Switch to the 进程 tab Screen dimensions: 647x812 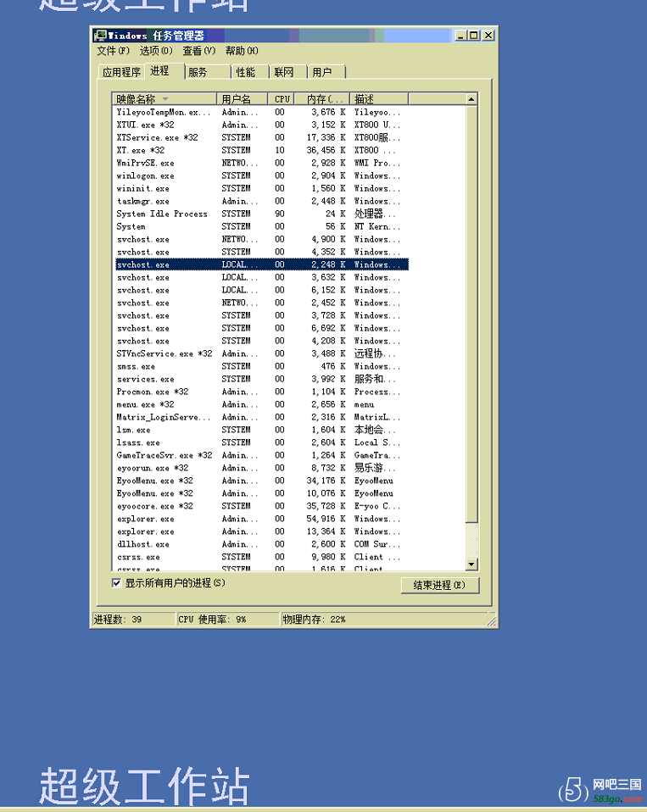(165, 71)
